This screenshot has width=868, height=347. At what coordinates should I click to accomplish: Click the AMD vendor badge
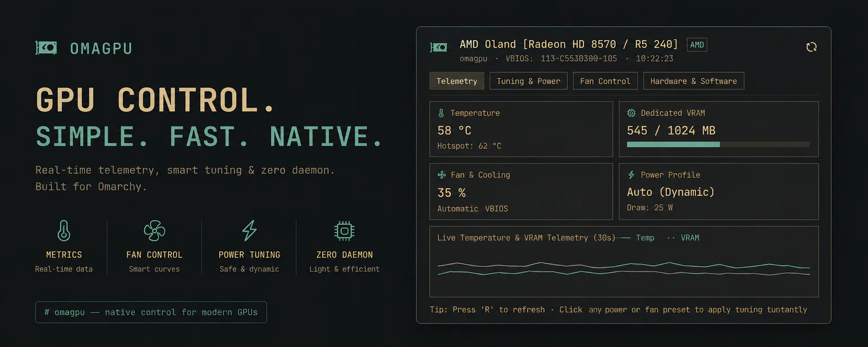(697, 45)
